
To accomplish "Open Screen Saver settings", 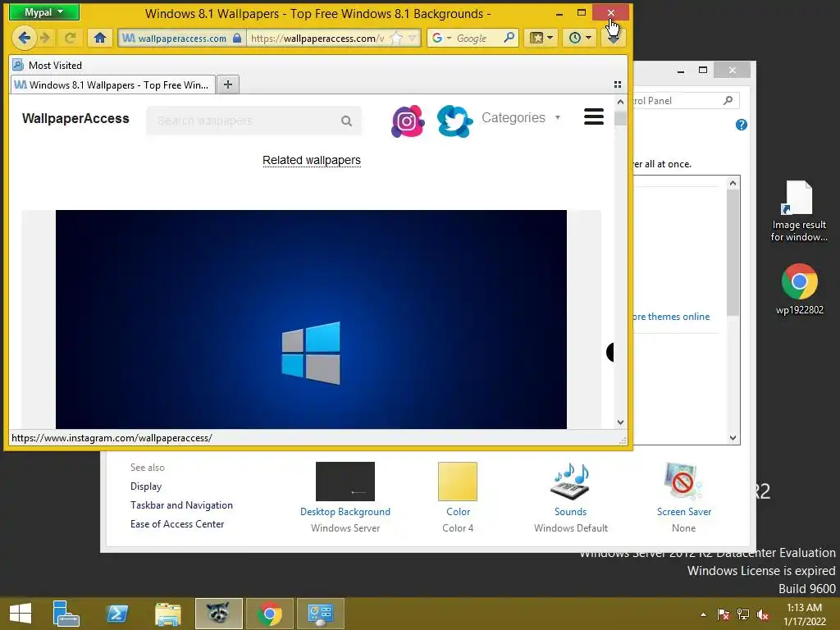I will coord(684,497).
